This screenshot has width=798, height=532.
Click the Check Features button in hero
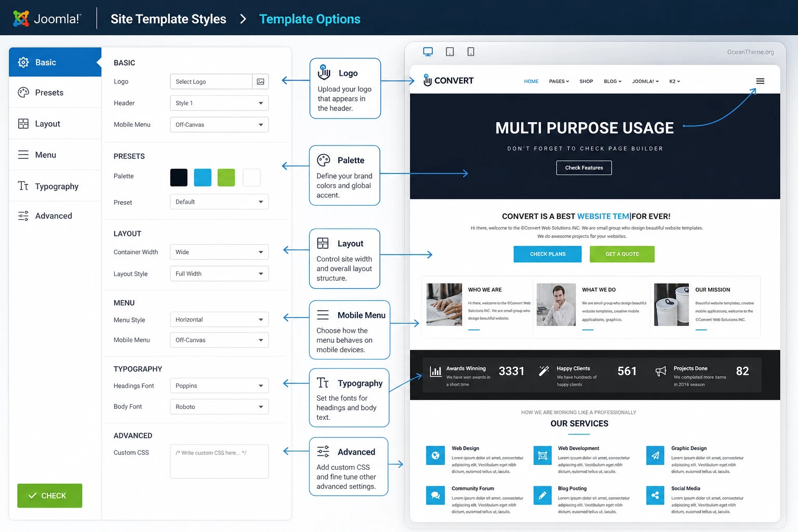tap(584, 168)
